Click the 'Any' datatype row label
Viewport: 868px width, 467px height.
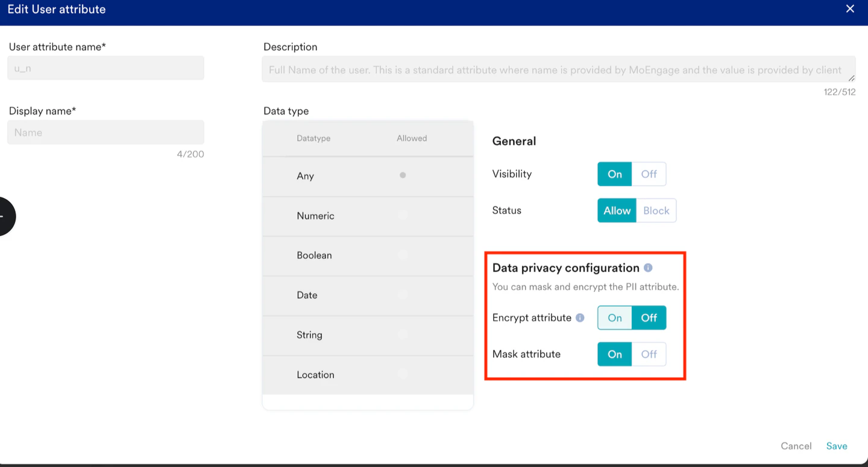coord(305,176)
